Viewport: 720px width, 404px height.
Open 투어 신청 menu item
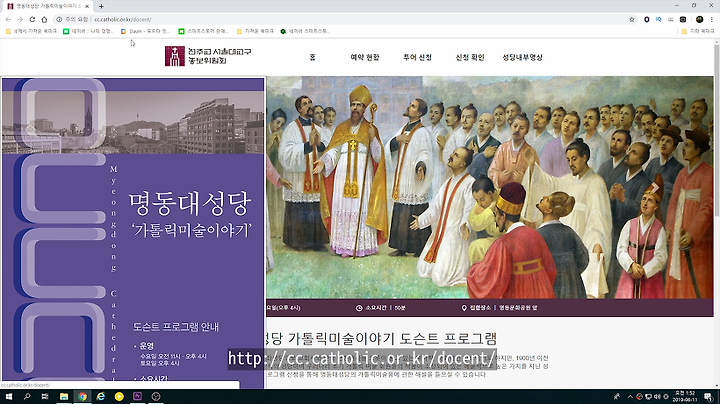(x=417, y=57)
